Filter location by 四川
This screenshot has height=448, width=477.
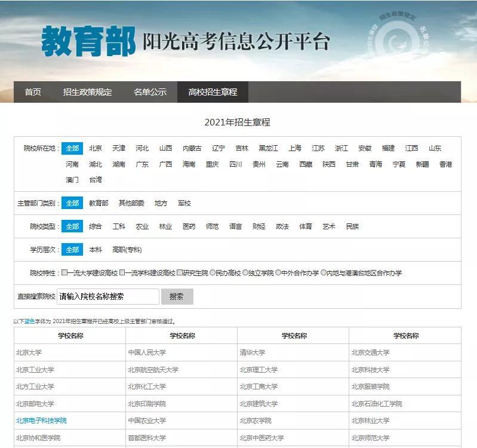tap(235, 164)
